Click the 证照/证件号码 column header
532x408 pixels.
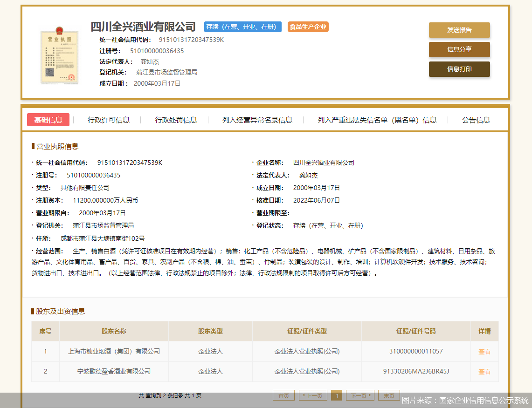pos(416,331)
